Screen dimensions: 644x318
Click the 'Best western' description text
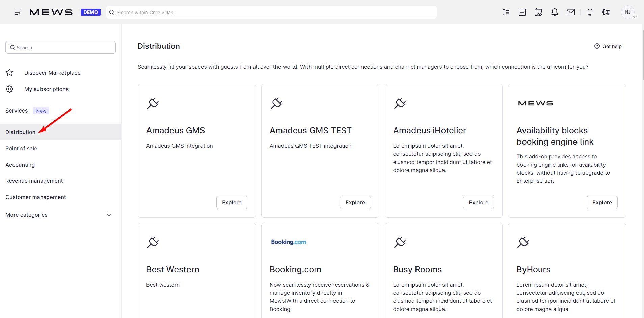[163, 285]
